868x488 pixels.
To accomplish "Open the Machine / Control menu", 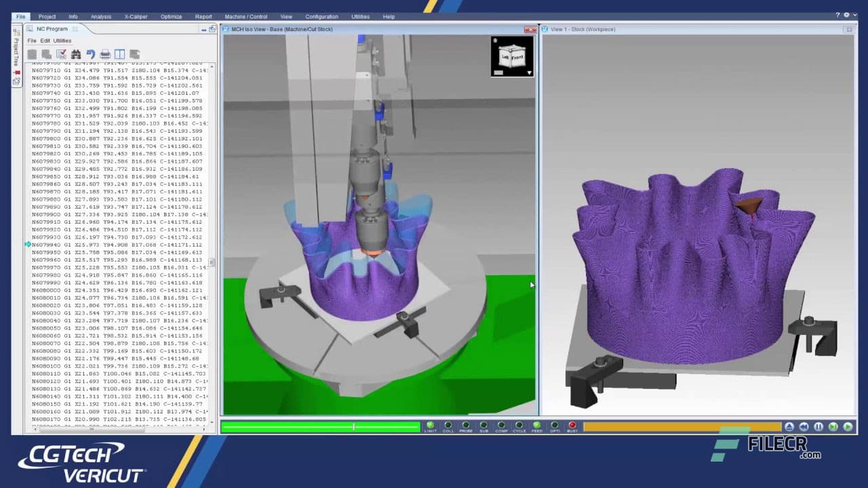I will pos(245,16).
